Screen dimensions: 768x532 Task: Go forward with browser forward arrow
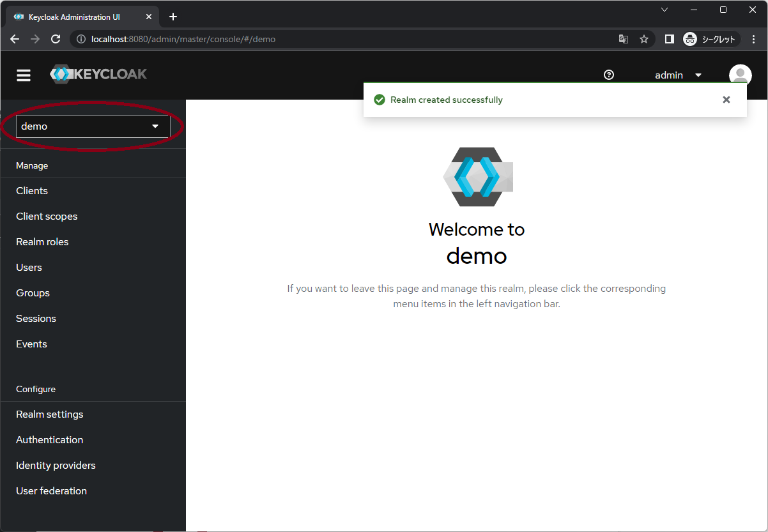coord(35,39)
